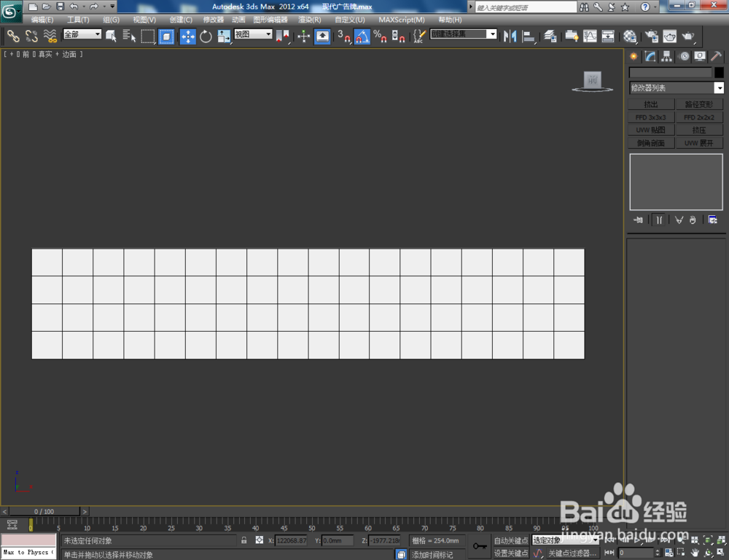The width and height of the screenshot is (729, 560).
Task: Open undo history dropdown arrow
Action: 84,7
